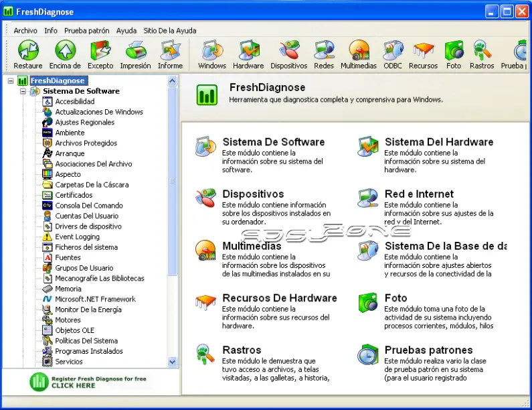Click the Foto camera toolbar icon
Image resolution: width=532 pixels, height=410 pixels.
[x=454, y=50]
